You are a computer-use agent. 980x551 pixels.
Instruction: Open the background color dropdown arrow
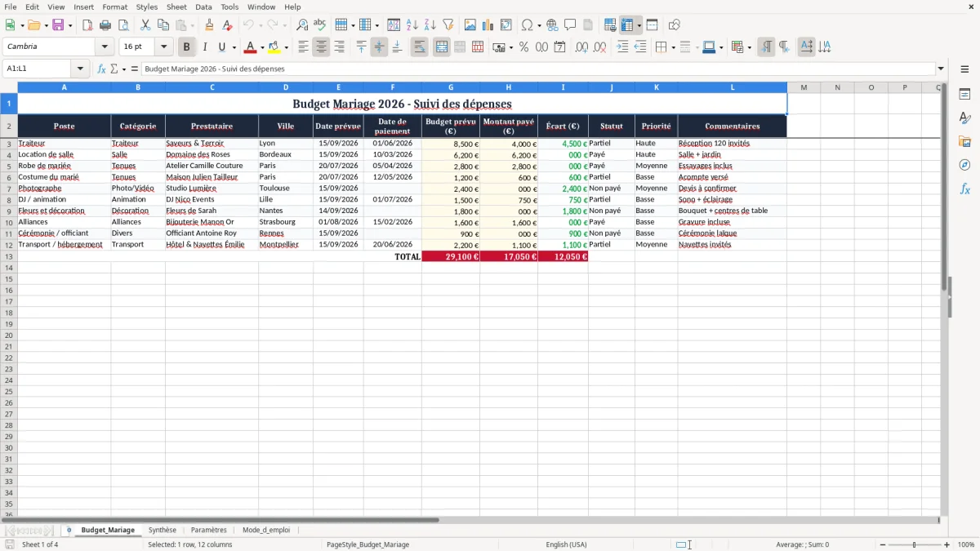[286, 47]
